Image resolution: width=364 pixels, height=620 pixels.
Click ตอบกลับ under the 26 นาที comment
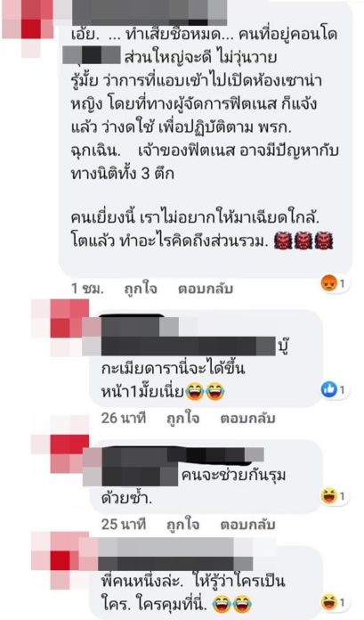247,419
